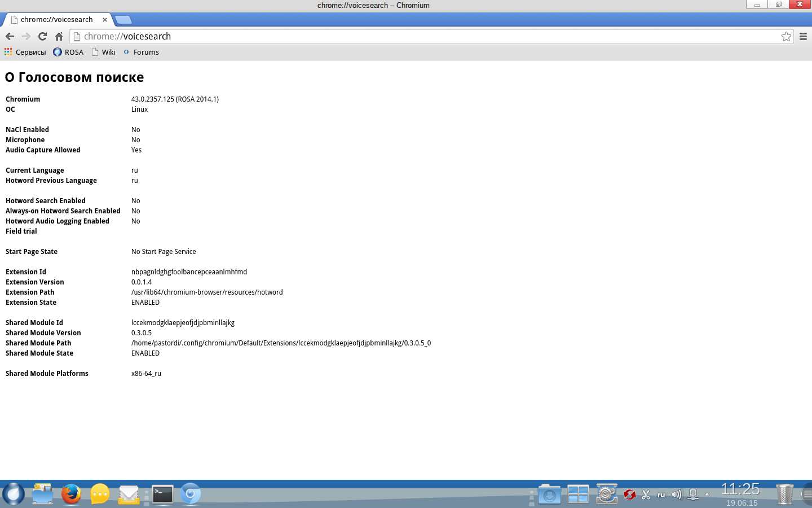The width and height of the screenshot is (812, 508).
Task: Click the extension id nbpagnldghgfoolbancepceaanlmhfmd
Action: [x=189, y=272]
